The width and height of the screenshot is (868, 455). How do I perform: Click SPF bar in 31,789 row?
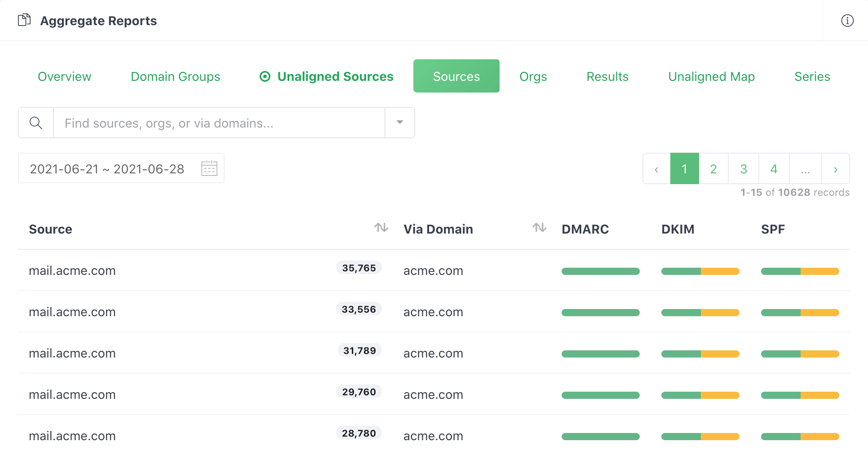(x=800, y=354)
